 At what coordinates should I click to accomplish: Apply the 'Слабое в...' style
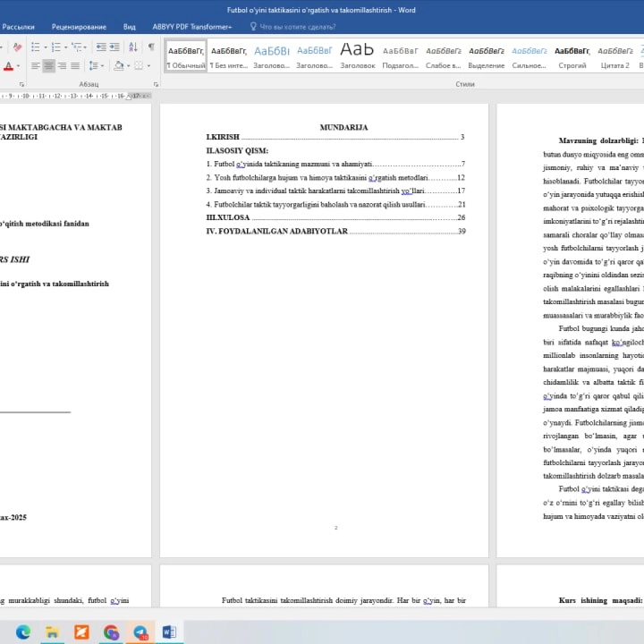(443, 56)
